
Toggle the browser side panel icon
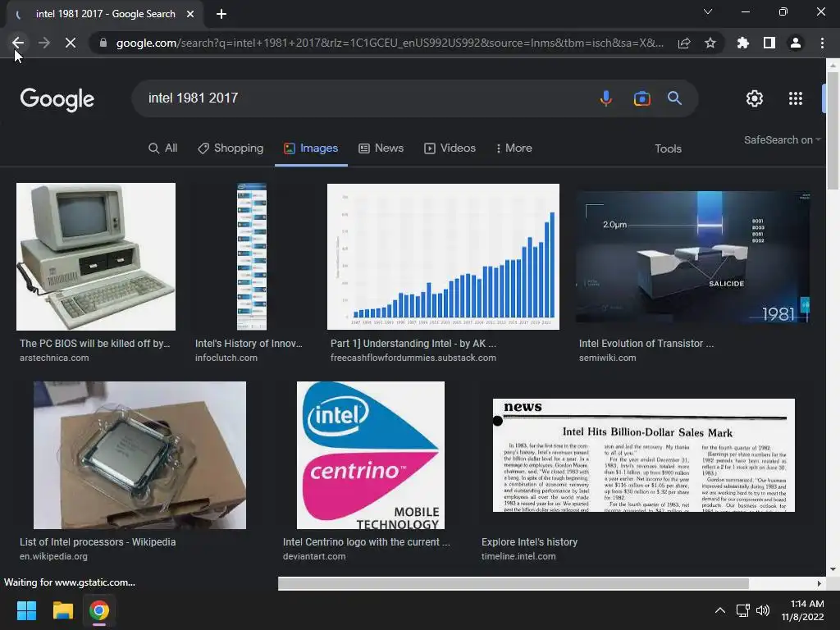[769, 43]
